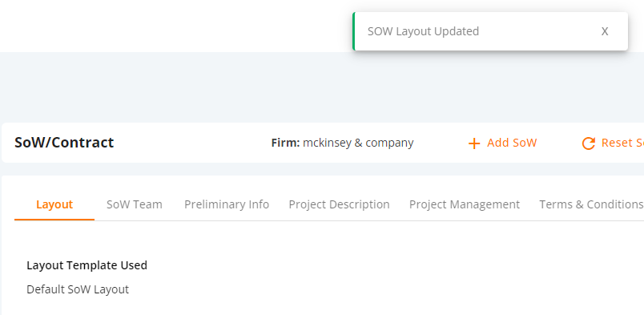Click the circular arrow reset icon
The width and height of the screenshot is (644, 315).
tap(589, 143)
